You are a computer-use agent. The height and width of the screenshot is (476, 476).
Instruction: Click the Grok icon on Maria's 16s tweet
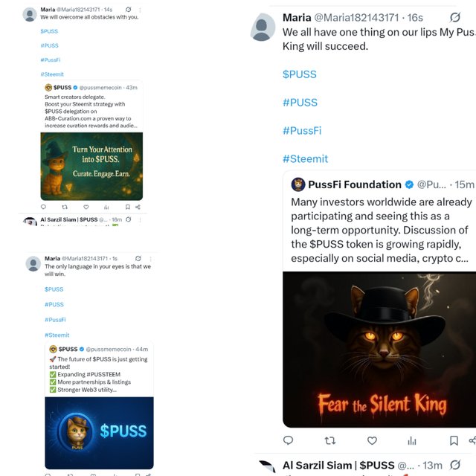click(455, 17)
